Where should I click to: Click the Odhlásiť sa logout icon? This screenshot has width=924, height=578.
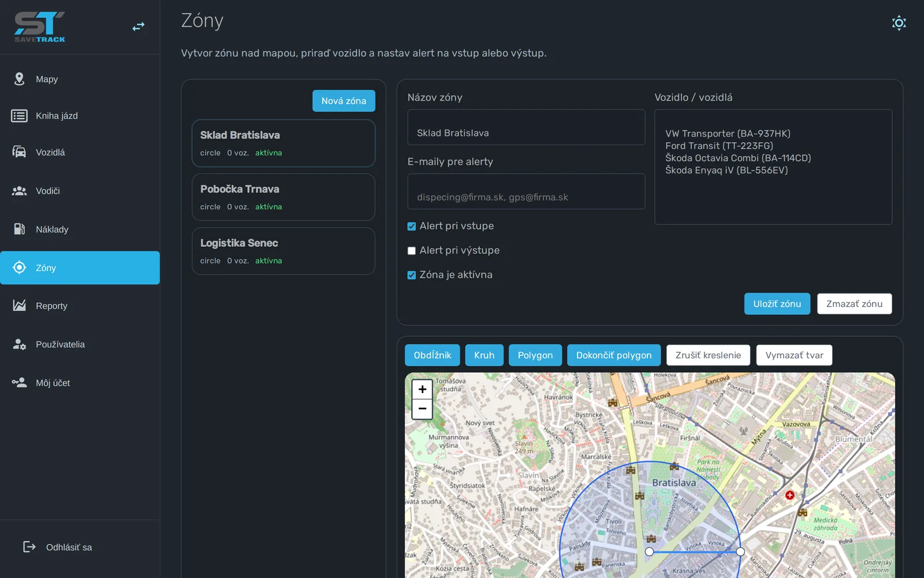pos(29,547)
